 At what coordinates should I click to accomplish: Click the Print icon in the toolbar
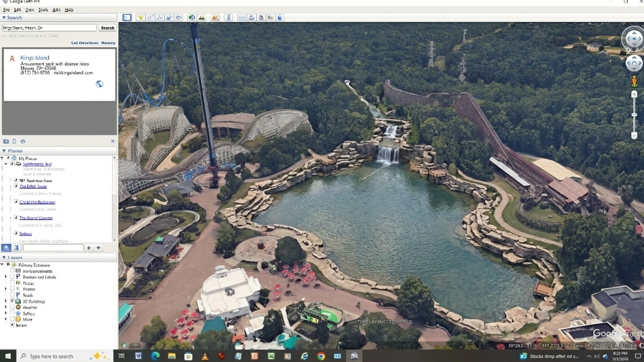251,17
